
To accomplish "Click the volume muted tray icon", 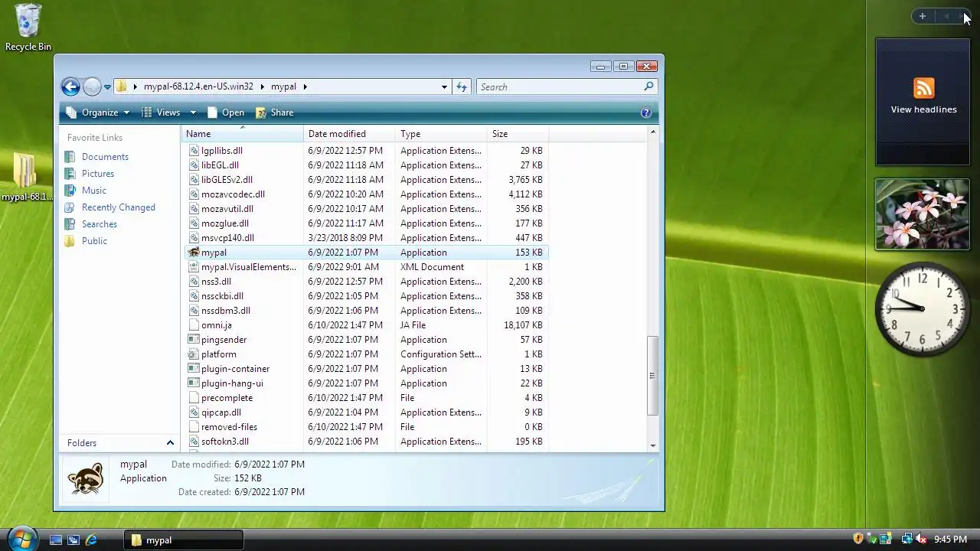I will [x=921, y=540].
